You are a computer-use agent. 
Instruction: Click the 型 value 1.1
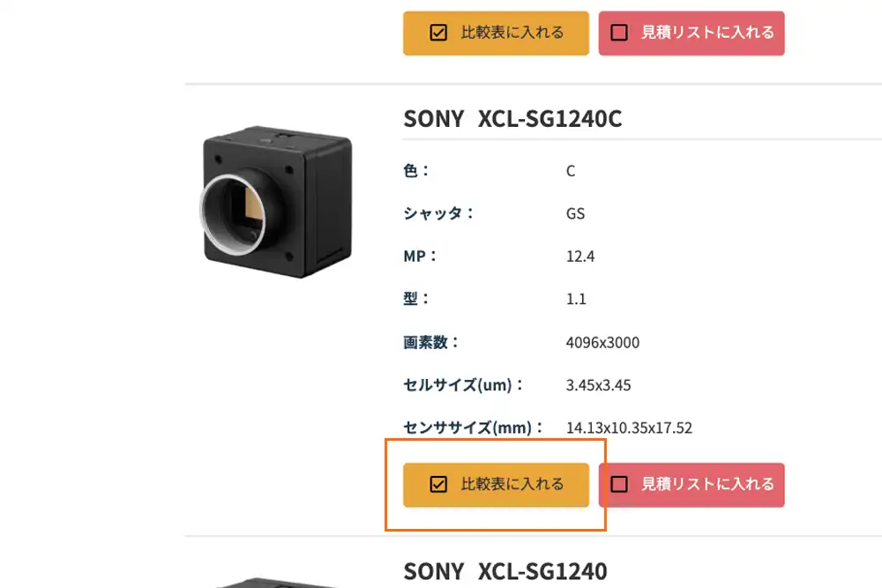[x=576, y=299]
